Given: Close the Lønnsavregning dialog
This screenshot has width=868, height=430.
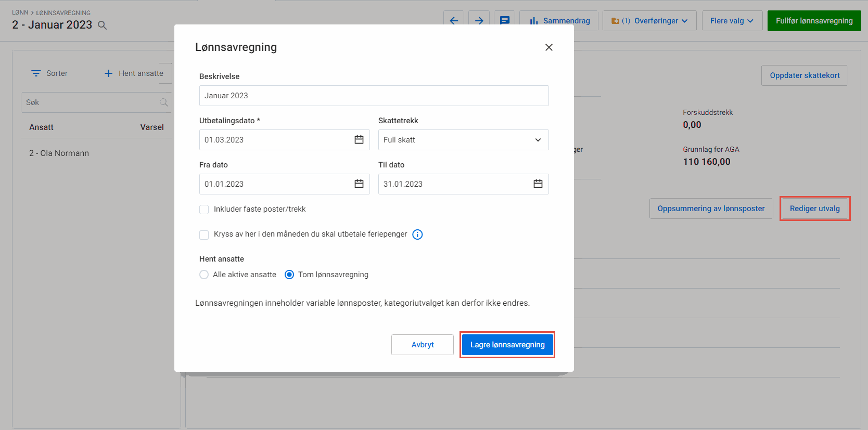Looking at the screenshot, I should tap(548, 47).
